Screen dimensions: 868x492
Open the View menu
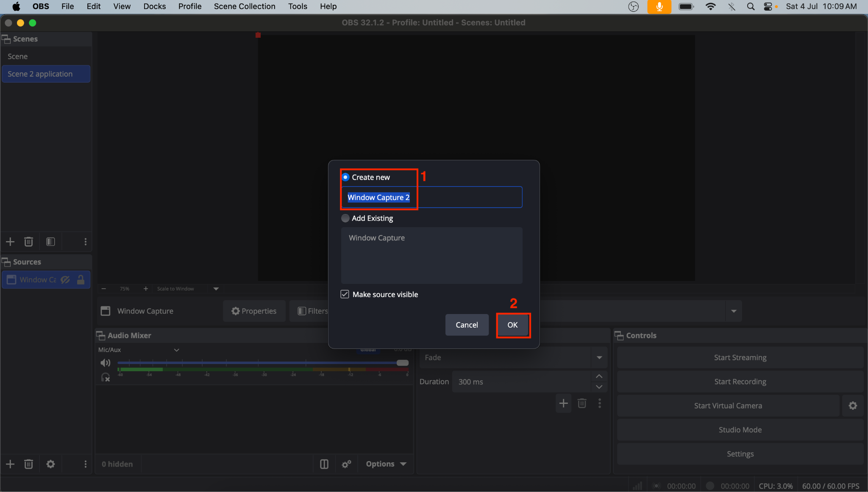point(122,6)
